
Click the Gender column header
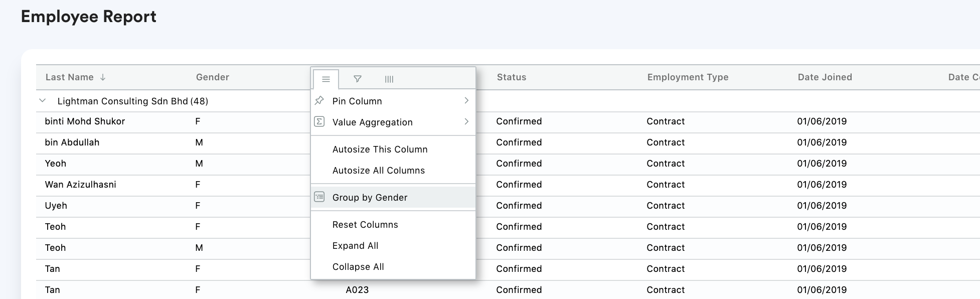coord(213,77)
